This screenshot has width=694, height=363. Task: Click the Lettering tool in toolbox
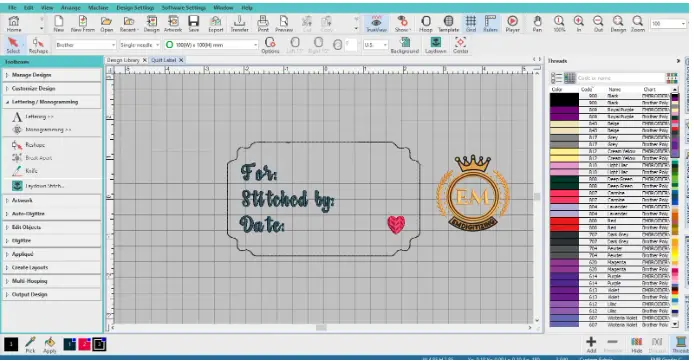[x=33, y=116]
